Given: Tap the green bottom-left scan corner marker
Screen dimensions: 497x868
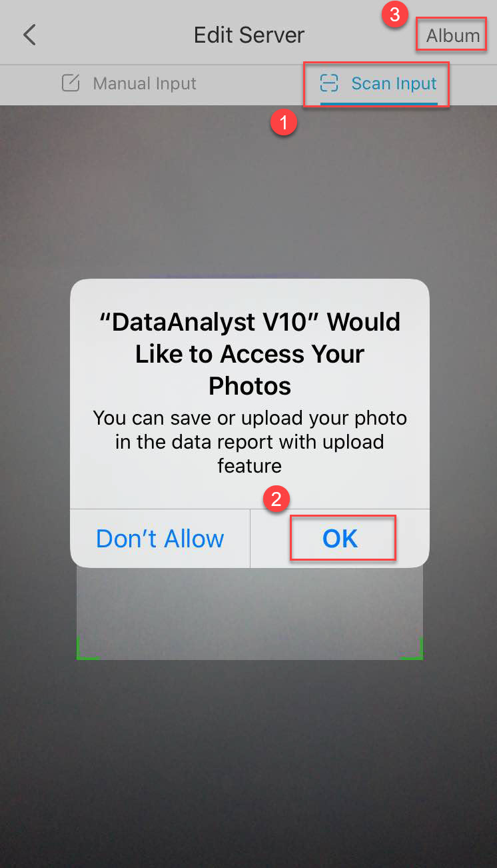Looking at the screenshot, I should [87, 649].
